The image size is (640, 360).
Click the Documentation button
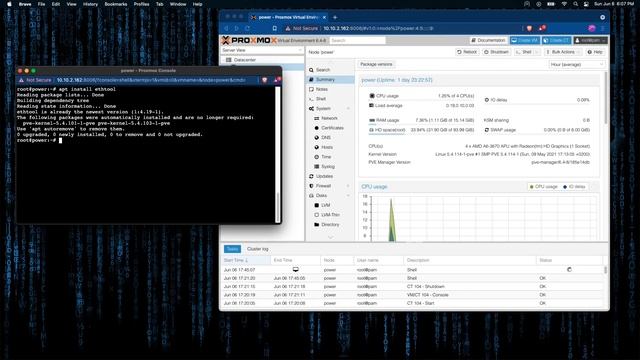click(488, 40)
